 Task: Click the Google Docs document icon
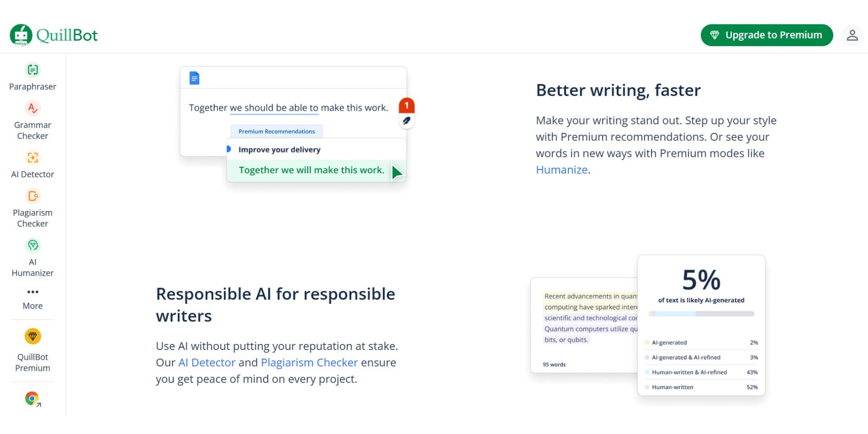pyautogui.click(x=194, y=78)
